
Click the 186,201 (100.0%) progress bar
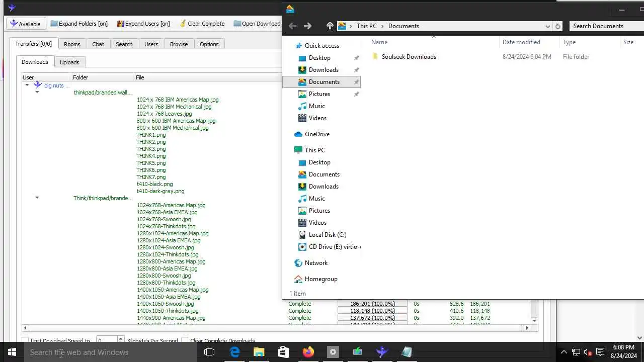(x=372, y=304)
